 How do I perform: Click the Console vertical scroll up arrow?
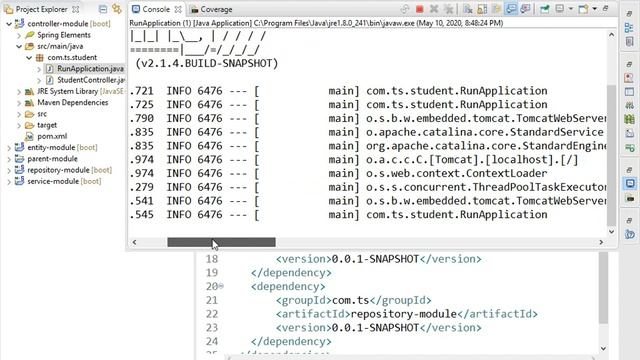click(x=611, y=35)
